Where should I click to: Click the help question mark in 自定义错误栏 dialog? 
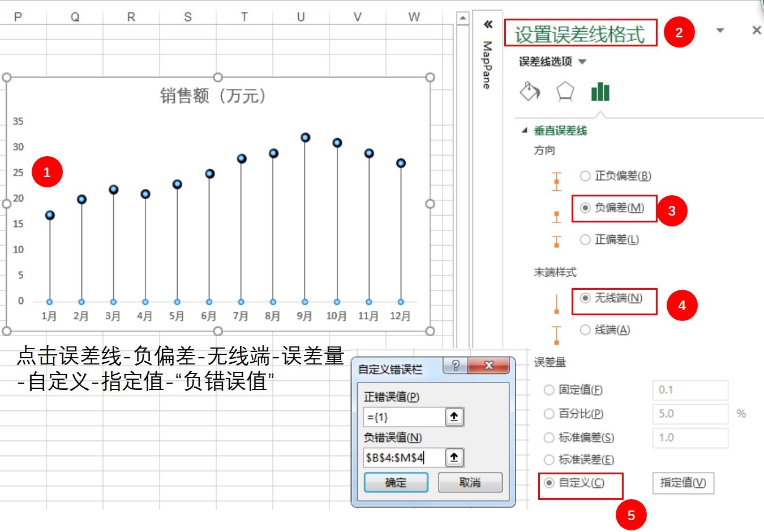coord(456,366)
